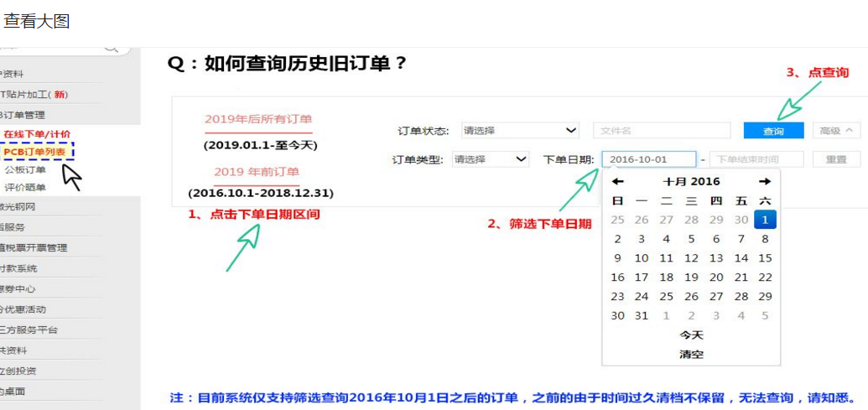Open 评价晒单 in the sidebar
The width and height of the screenshot is (868, 410).
tap(25, 187)
